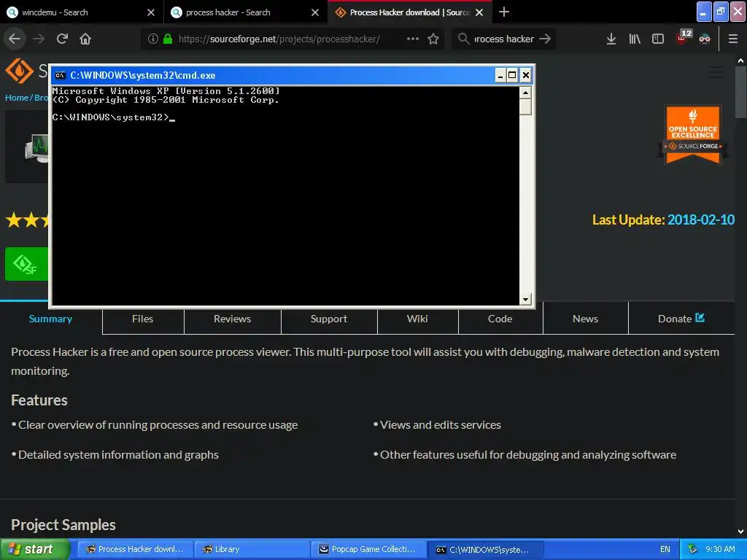Image resolution: width=747 pixels, height=560 pixels.
Task: Submit search with the go arrow
Action: pyautogui.click(x=544, y=39)
